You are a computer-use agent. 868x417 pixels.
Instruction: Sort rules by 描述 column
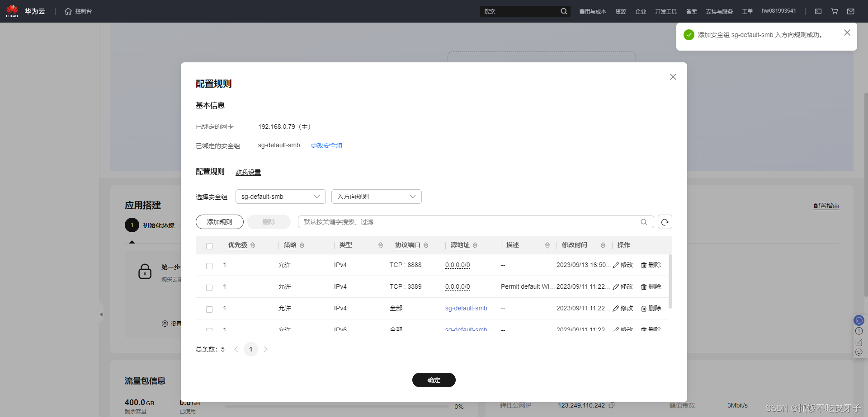pos(547,245)
